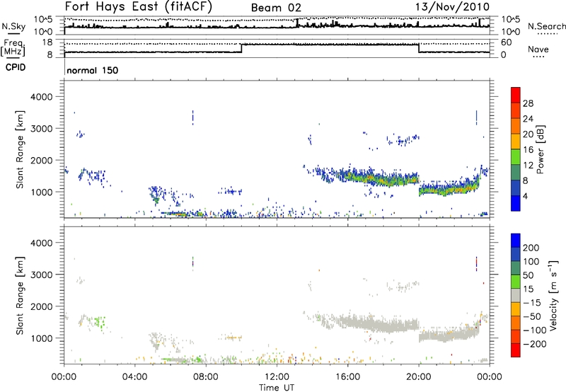Select '2000' on the velocity panel range axis
The height and width of the screenshot is (392, 566).
point(42,306)
